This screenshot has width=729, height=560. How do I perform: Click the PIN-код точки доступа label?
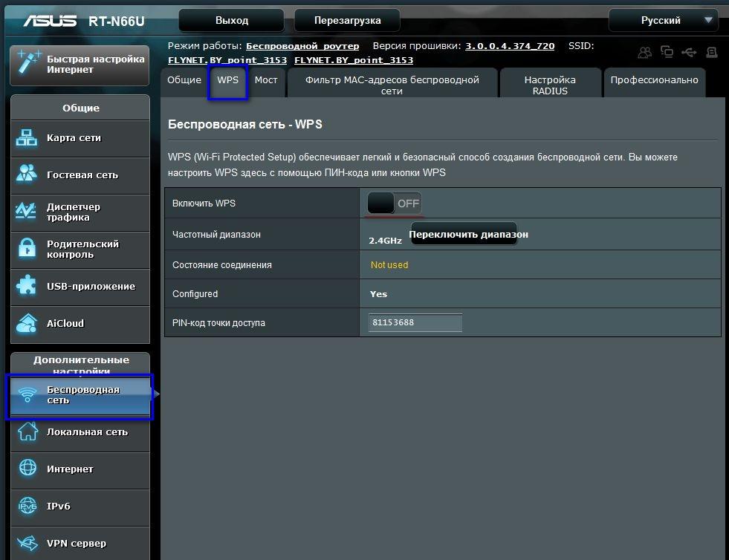[218, 322]
